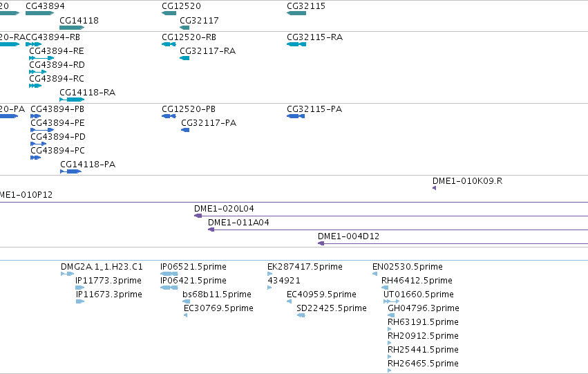Click the DME1-004D12 clone line
588x374 pixels.
click(x=453, y=243)
